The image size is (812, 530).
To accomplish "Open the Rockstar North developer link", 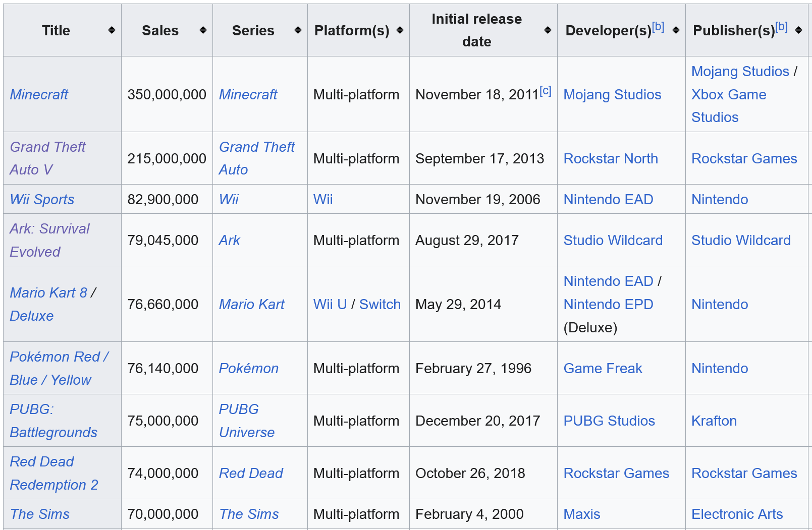I will [611, 158].
